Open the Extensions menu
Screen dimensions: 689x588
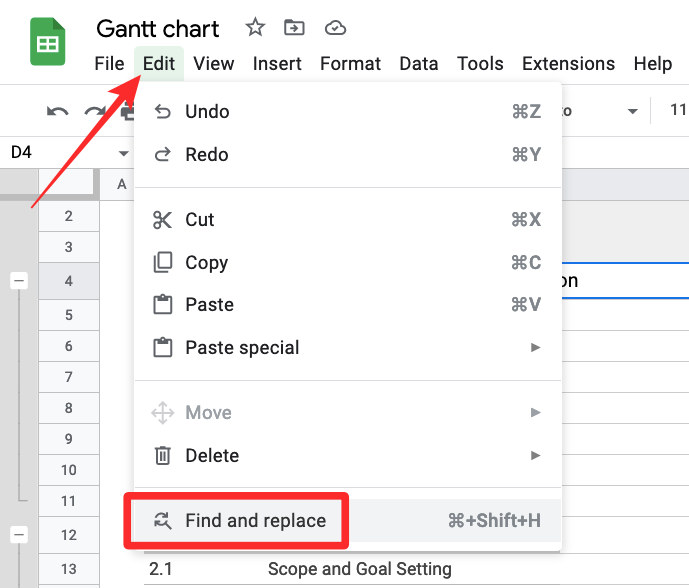(x=568, y=63)
